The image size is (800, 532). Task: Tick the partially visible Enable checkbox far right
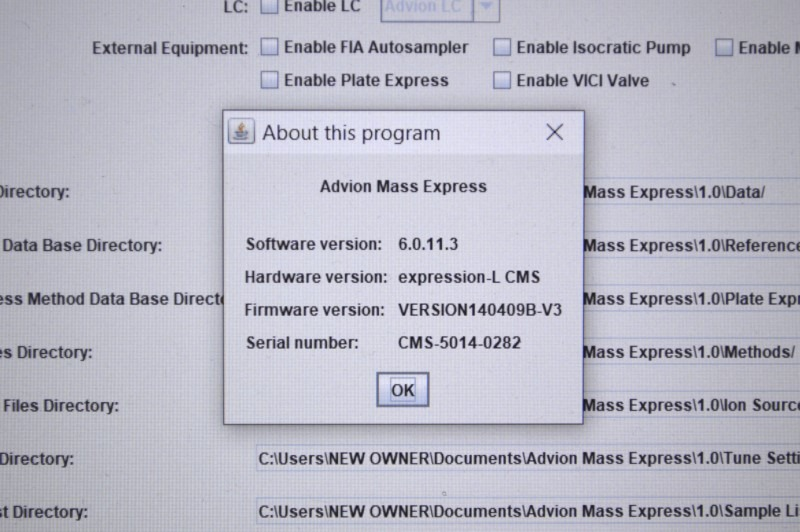click(x=724, y=47)
